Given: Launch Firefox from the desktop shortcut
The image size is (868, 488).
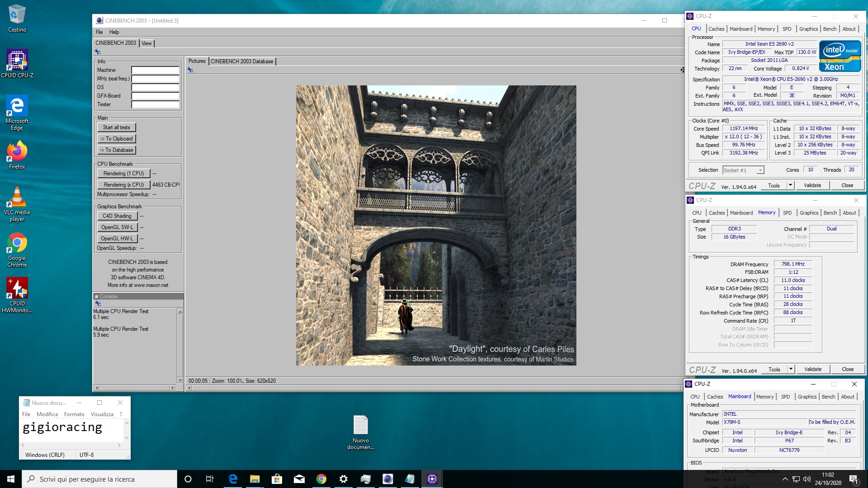Looking at the screenshot, I should click(17, 155).
